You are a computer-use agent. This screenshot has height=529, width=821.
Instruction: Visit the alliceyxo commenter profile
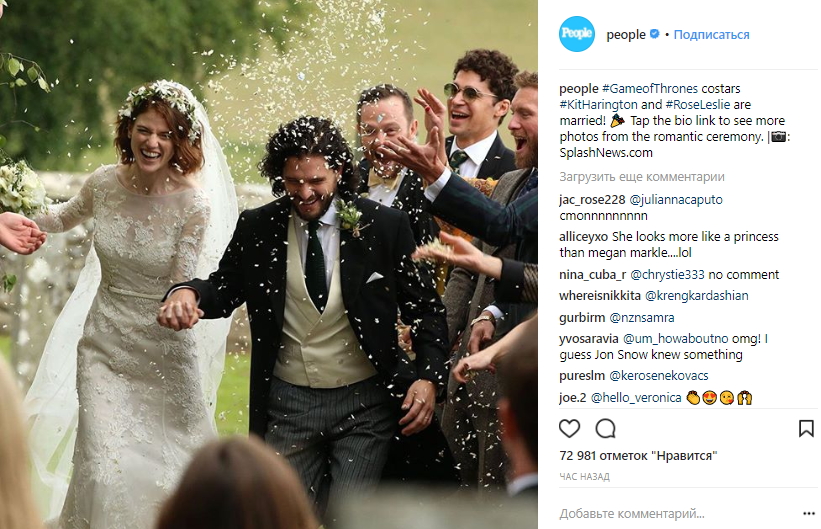pyautogui.click(x=583, y=237)
